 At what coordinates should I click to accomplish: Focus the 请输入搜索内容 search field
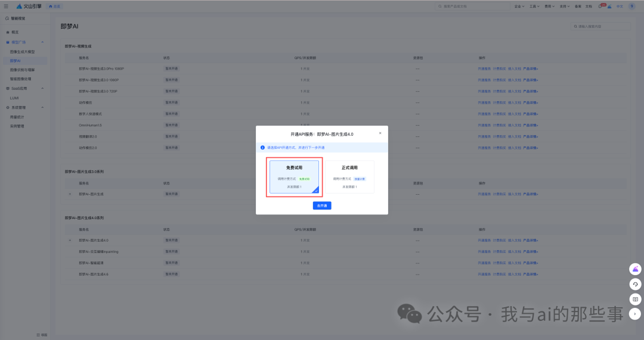pyautogui.click(x=600, y=26)
